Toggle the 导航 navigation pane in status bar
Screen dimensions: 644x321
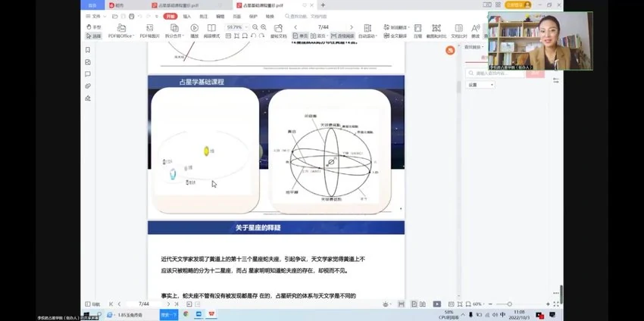pos(92,304)
